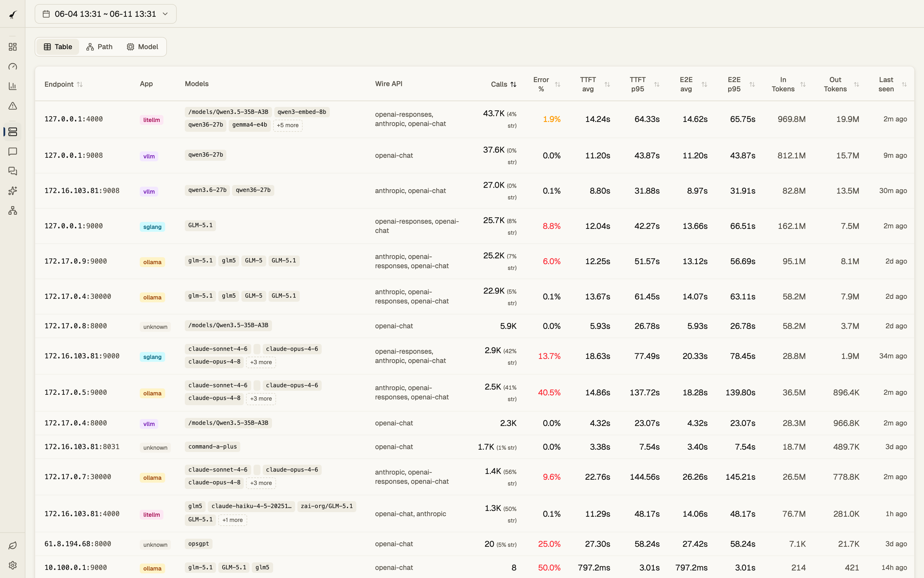Open the network topology icon in the sidebar

tap(13, 211)
